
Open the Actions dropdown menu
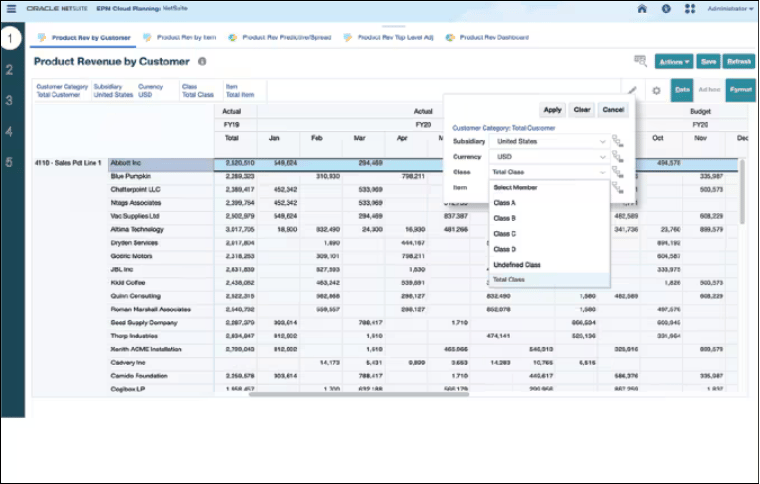(674, 62)
